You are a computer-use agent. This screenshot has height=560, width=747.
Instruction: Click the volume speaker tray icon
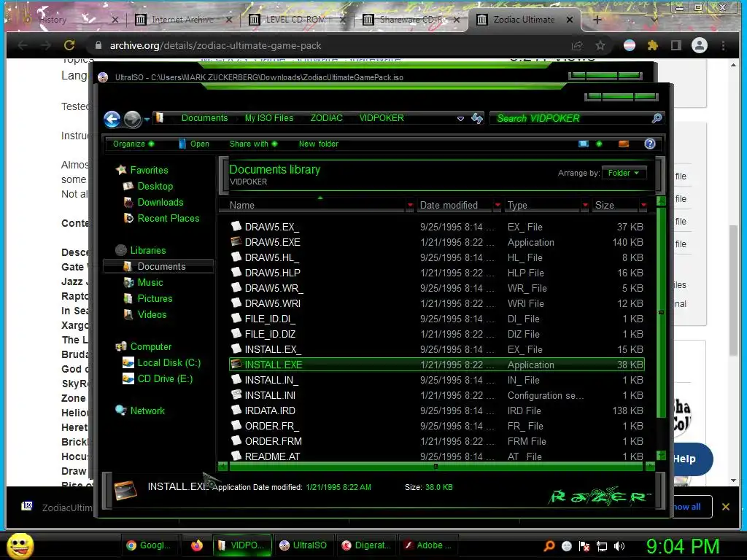click(619, 546)
